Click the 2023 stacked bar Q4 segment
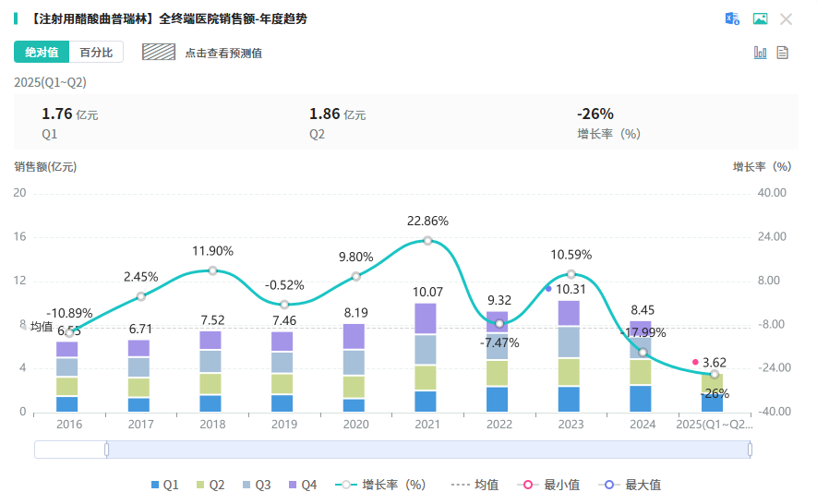Image resolution: width=817 pixels, height=504 pixels. tap(569, 313)
